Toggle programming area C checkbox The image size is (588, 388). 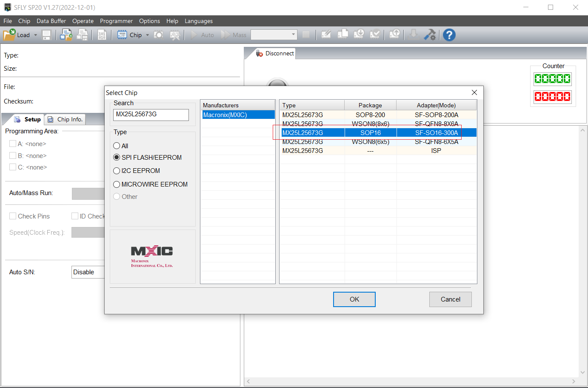(x=13, y=167)
